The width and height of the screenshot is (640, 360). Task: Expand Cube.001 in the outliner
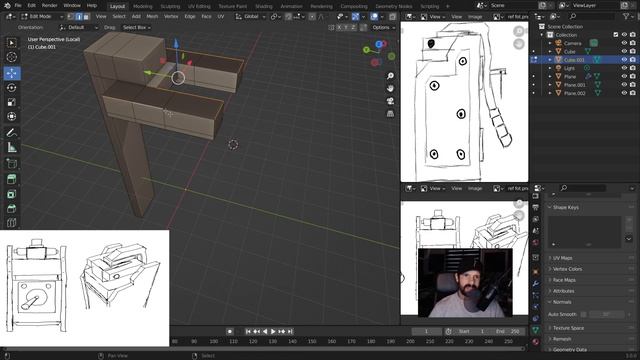(x=550, y=60)
